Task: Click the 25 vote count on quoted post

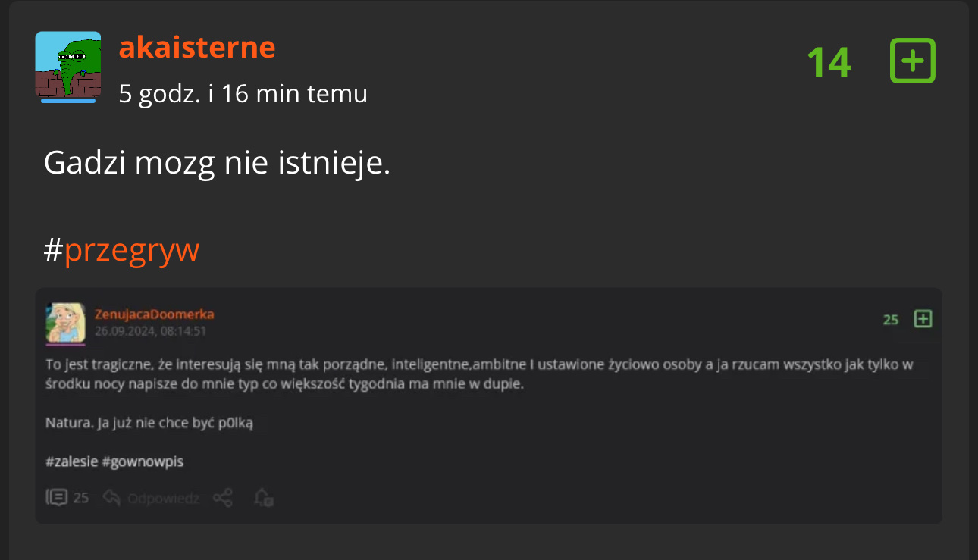Action: pos(891,320)
